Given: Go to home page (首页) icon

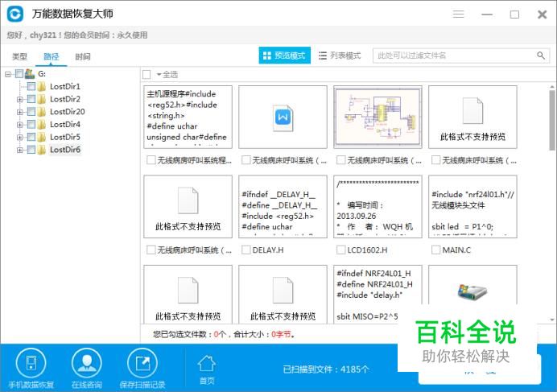Looking at the screenshot, I should coord(207,364).
